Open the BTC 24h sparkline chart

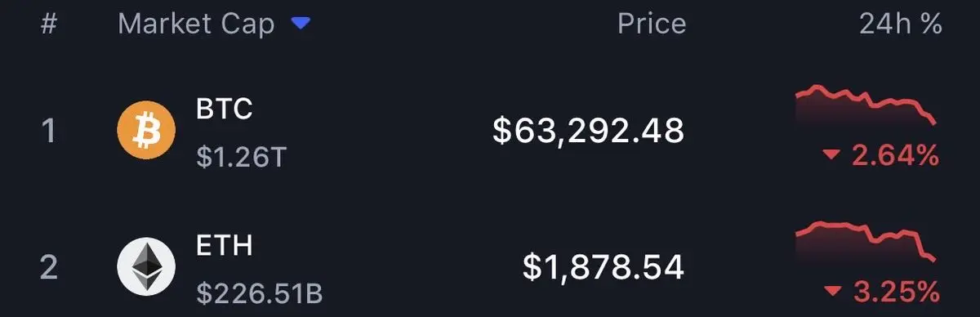click(866, 106)
